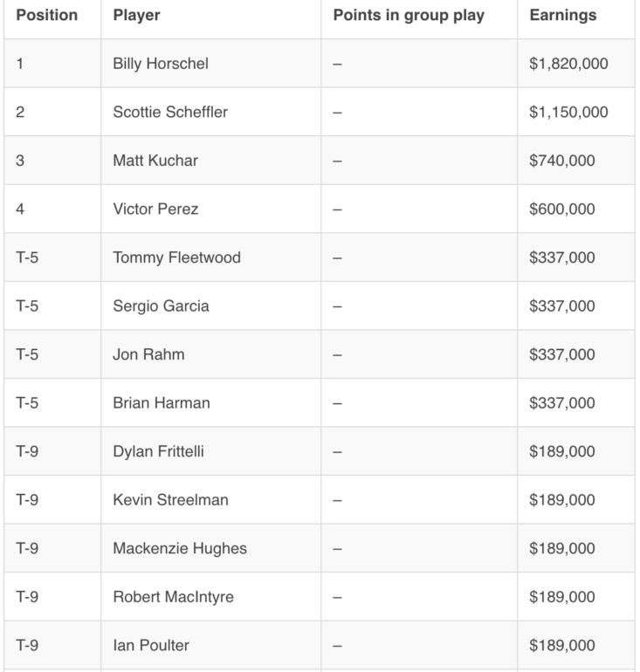Click on Scottie Scheffler's name
640x672 pixels.
pos(170,113)
